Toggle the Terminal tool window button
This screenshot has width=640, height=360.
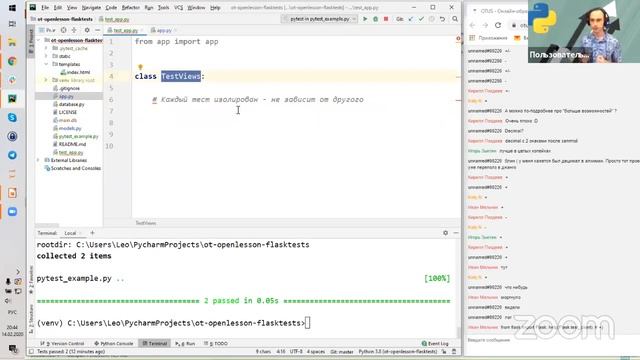[155, 343]
